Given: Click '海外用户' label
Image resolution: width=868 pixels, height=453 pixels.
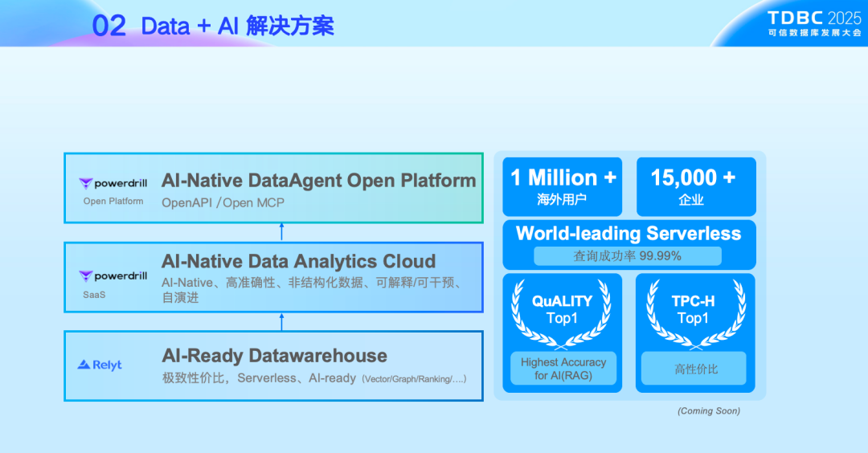Looking at the screenshot, I should click(x=562, y=200).
